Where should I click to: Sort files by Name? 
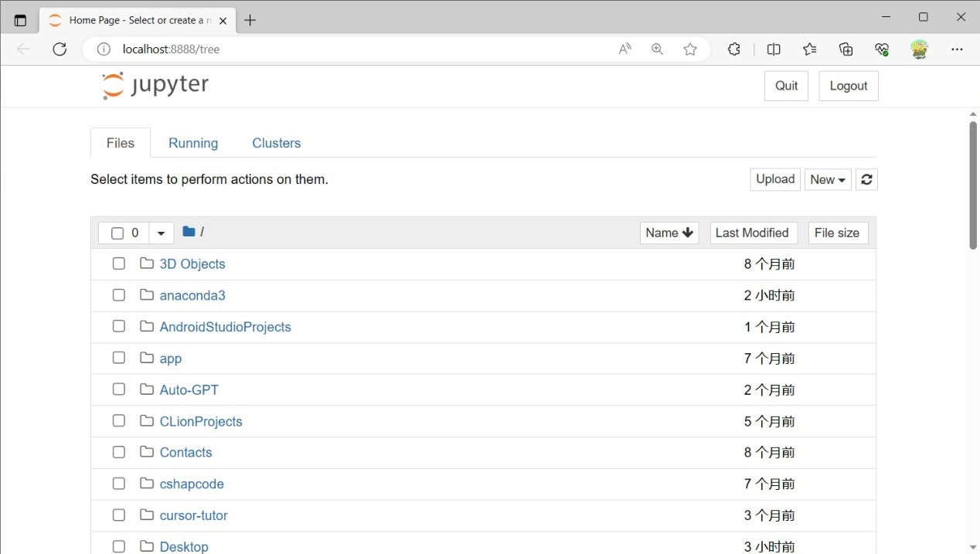(669, 233)
